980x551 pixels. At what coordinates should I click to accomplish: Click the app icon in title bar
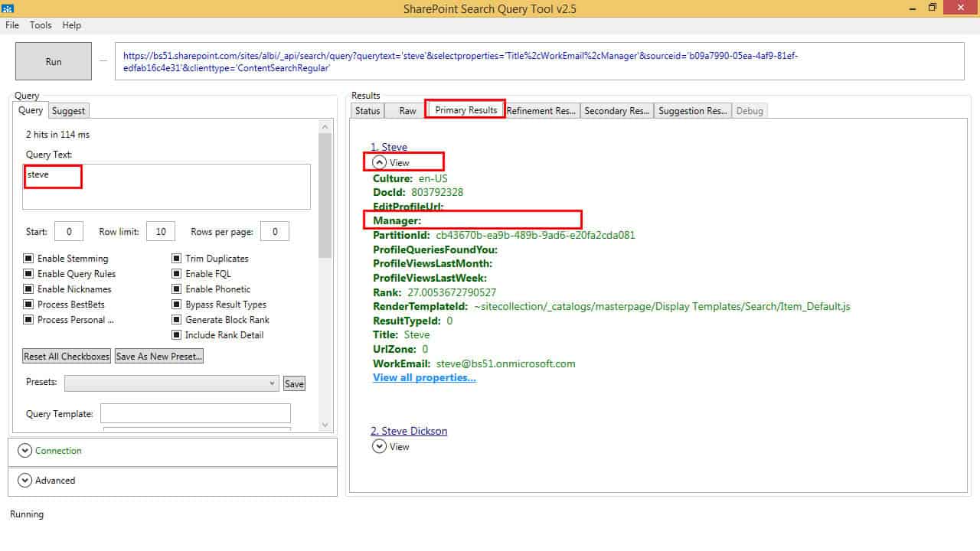click(x=7, y=8)
